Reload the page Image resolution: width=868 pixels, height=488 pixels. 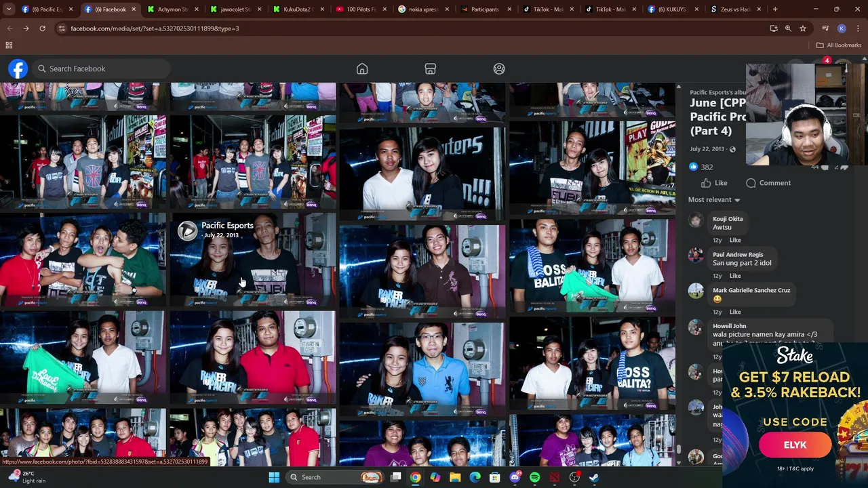tap(42, 28)
